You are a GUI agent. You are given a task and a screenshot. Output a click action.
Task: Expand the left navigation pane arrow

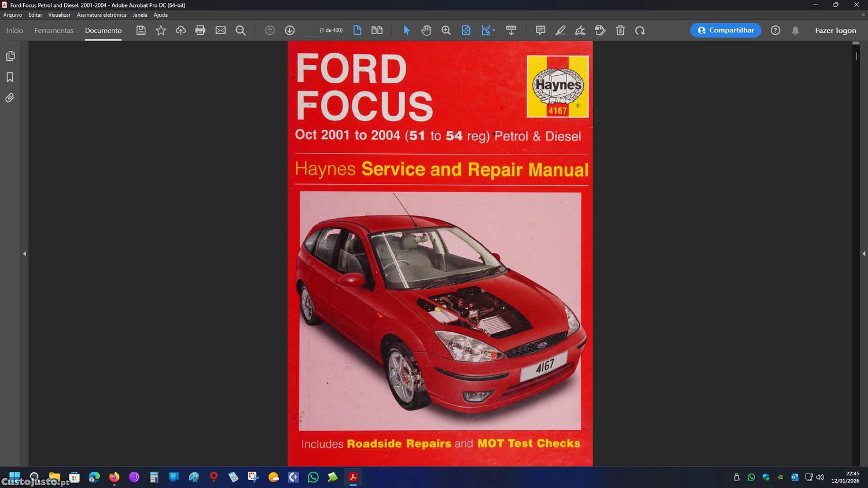[24, 254]
